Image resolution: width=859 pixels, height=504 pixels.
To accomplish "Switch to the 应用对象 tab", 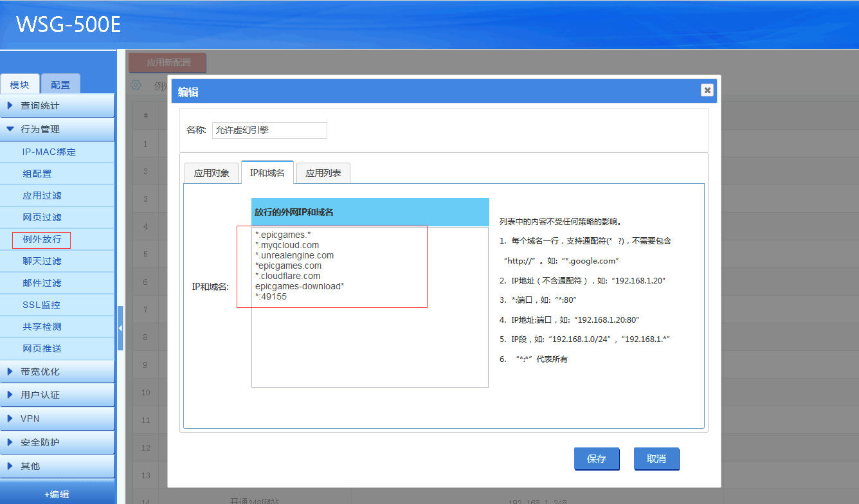I will tap(212, 173).
